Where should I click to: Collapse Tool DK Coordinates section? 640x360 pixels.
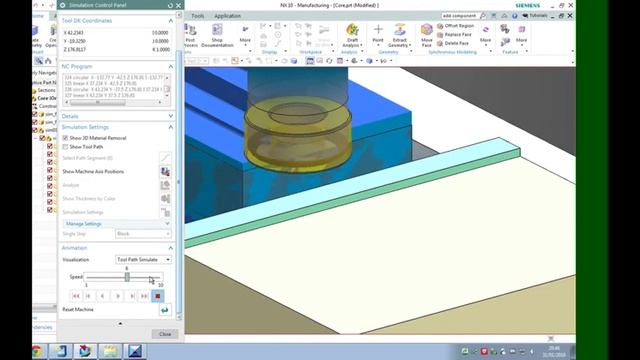point(171,21)
